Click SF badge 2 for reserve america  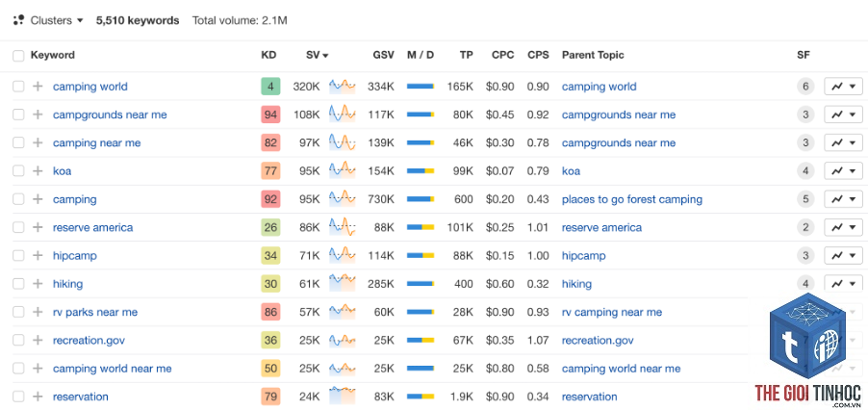(805, 227)
